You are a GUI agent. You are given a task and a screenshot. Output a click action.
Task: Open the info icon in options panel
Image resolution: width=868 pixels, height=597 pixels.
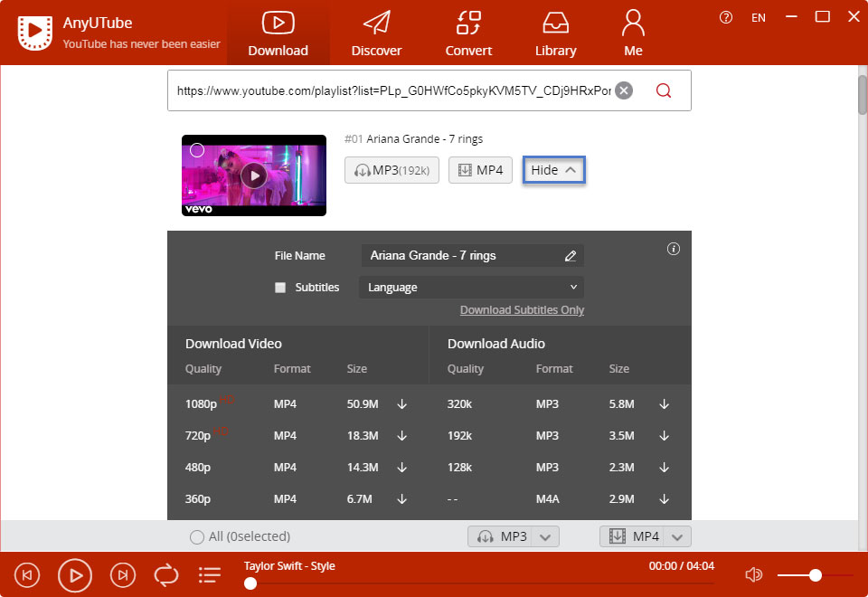673,249
